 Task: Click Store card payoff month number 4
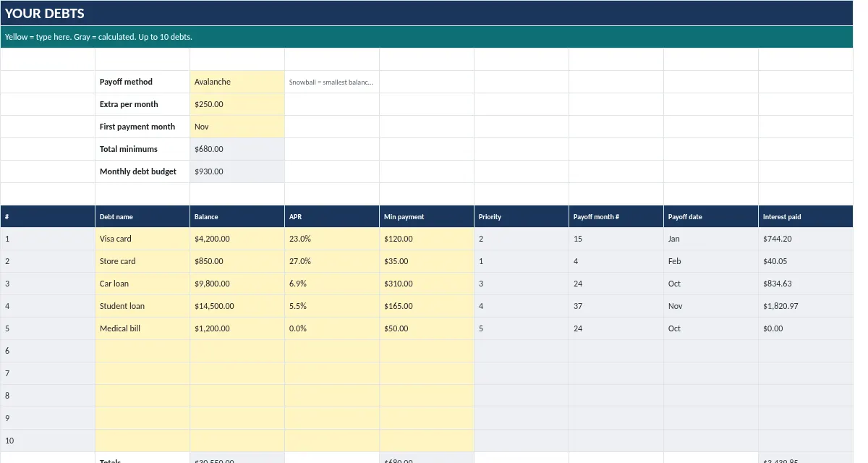(x=616, y=261)
